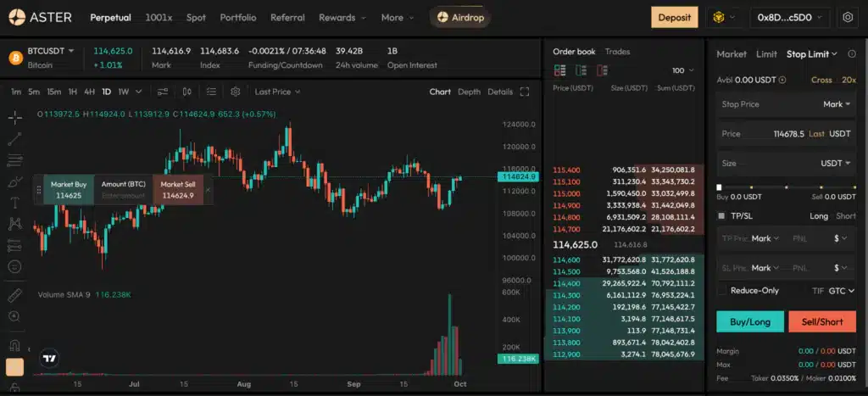Screen dimensions: 868x396
Task: Click the order size percentage slider handle
Action: click(x=720, y=187)
